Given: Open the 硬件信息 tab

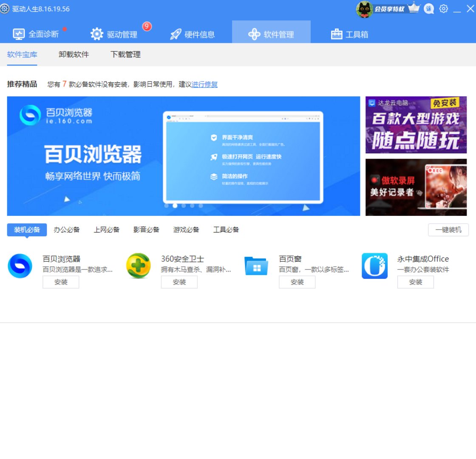Looking at the screenshot, I should click(193, 34).
